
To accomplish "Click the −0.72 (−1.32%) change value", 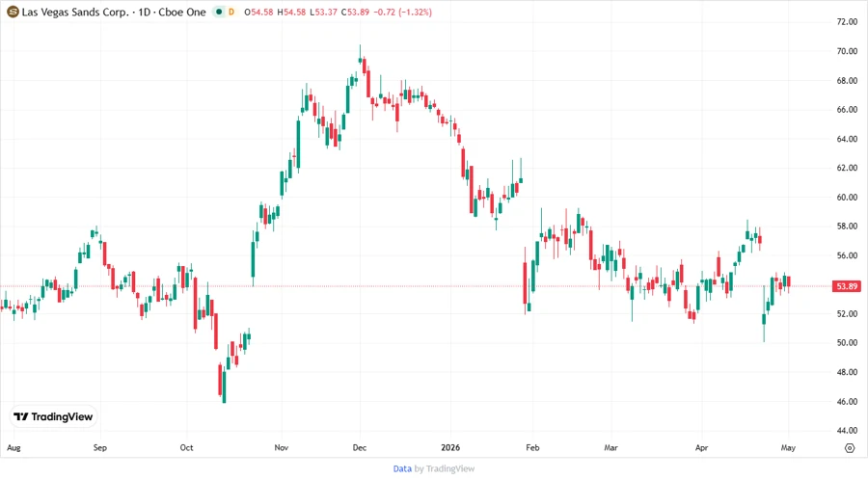I will (402, 13).
